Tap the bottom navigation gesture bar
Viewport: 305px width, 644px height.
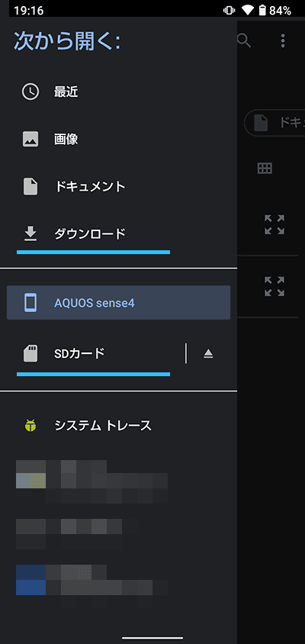pos(152,638)
